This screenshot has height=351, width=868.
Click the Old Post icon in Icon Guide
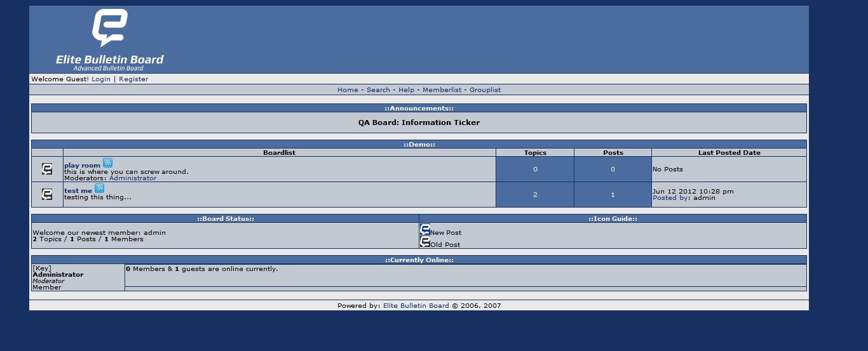(425, 242)
